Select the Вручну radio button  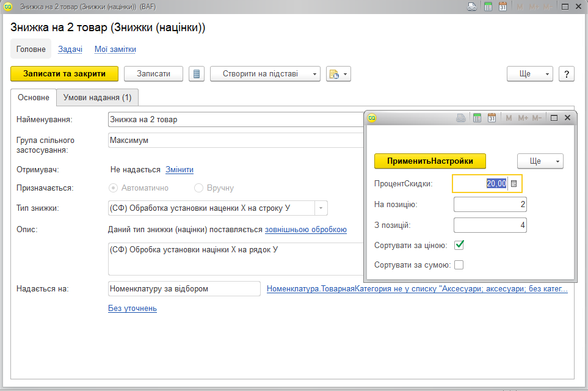click(198, 188)
